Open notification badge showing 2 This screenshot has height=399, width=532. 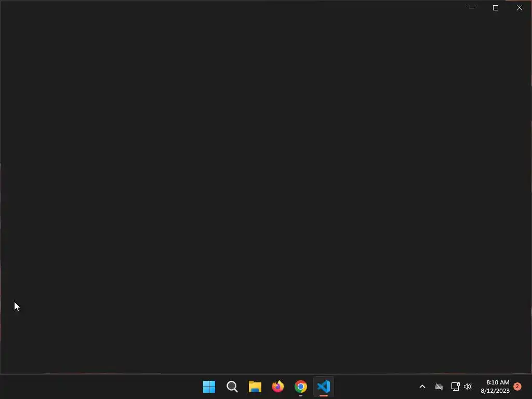(517, 387)
